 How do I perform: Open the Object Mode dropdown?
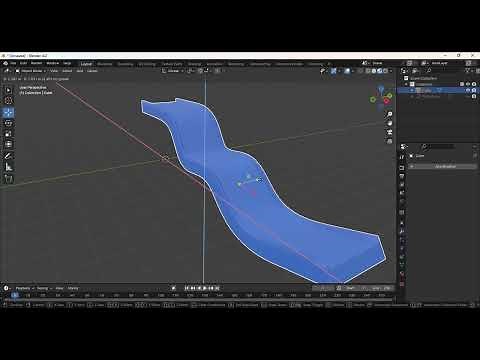point(31,71)
